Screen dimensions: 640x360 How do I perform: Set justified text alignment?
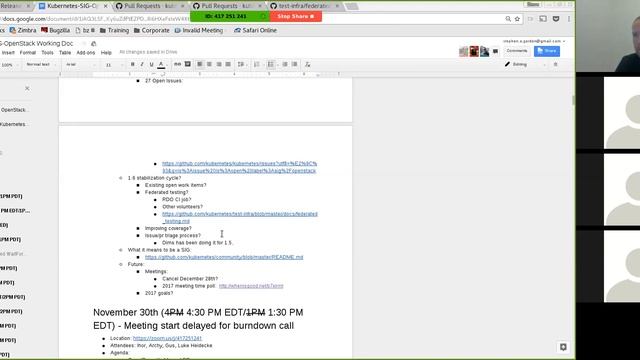pos(228,64)
